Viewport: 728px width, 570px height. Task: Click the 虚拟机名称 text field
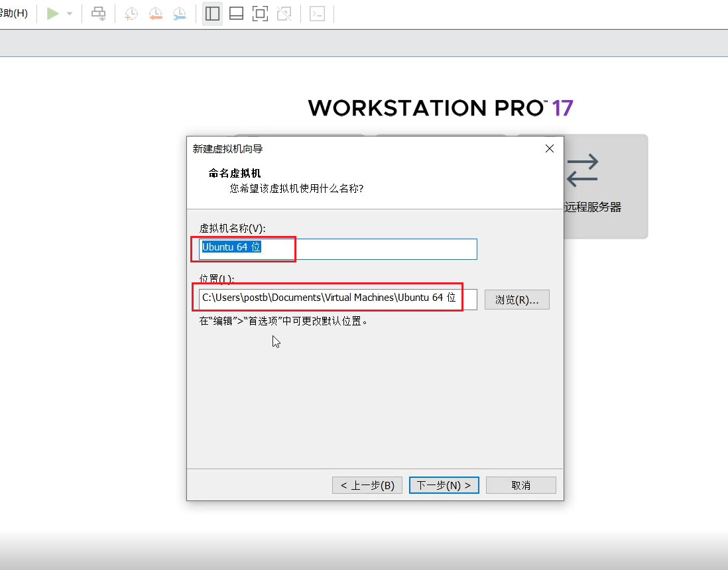coord(338,249)
